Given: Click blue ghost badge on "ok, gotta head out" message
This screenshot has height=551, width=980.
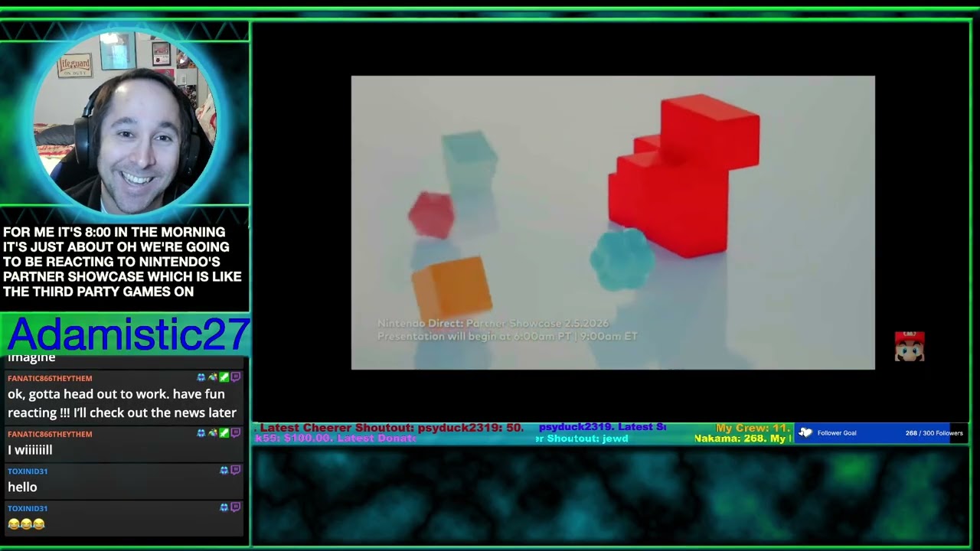Looking at the screenshot, I should (201, 377).
